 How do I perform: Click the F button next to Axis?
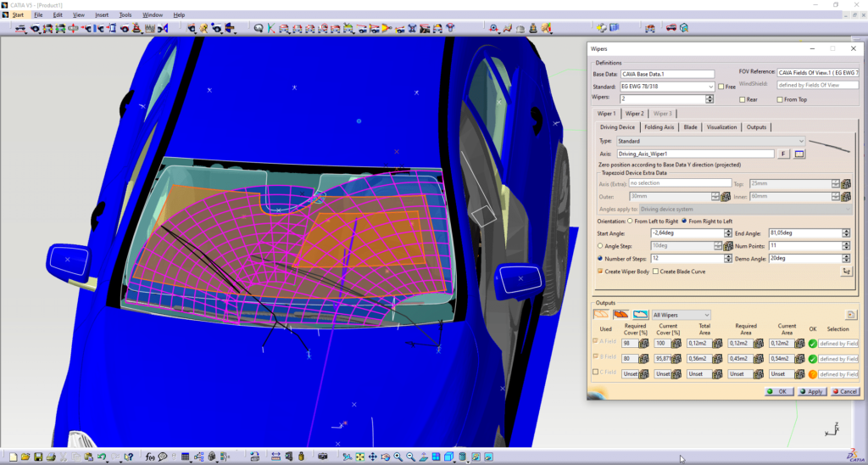click(782, 154)
